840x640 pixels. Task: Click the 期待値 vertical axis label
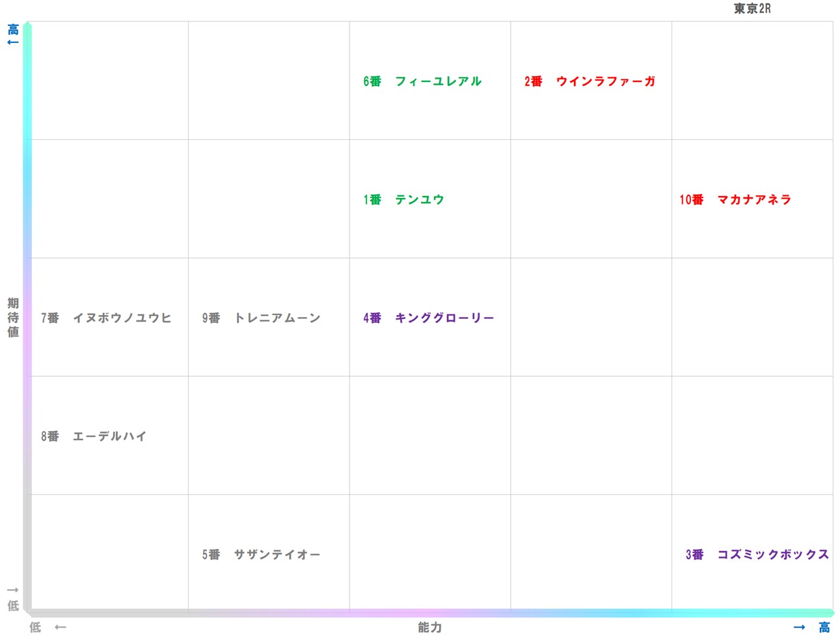tap(13, 318)
